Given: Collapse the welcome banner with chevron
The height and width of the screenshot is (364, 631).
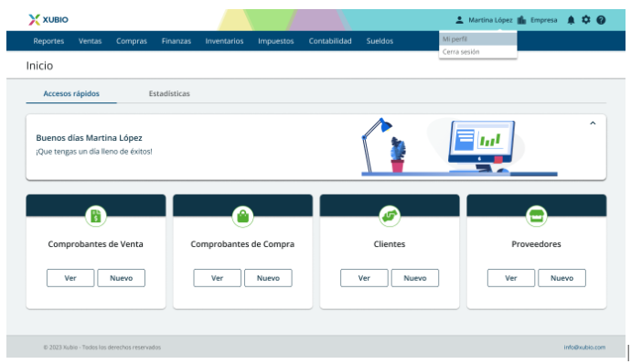Looking at the screenshot, I should [x=593, y=123].
